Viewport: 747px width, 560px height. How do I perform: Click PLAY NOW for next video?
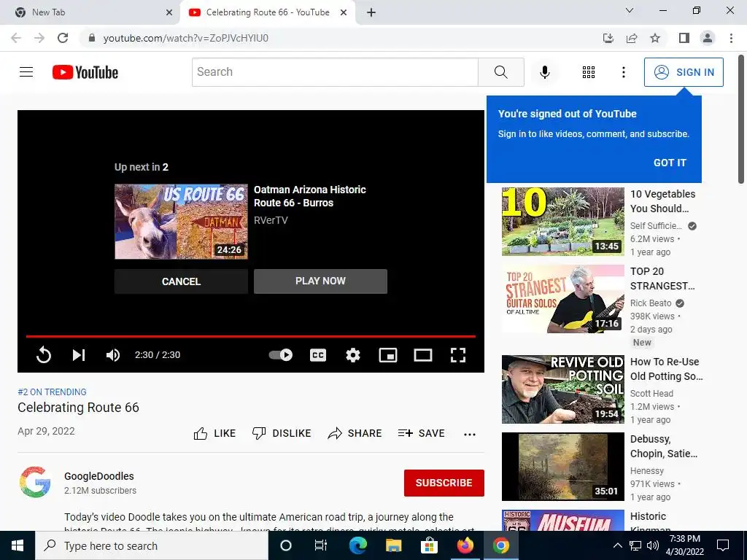pos(321,281)
